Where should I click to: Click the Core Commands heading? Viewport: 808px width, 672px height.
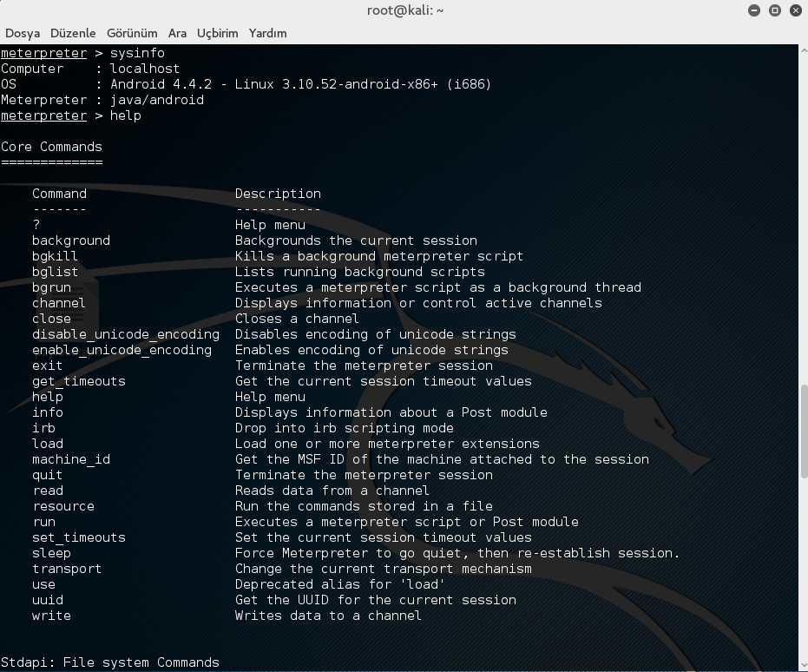(x=51, y=147)
